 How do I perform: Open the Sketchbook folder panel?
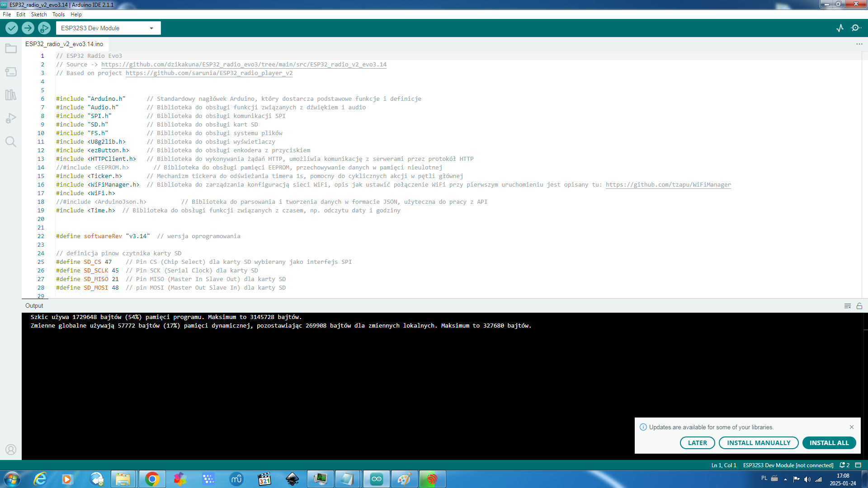11,48
